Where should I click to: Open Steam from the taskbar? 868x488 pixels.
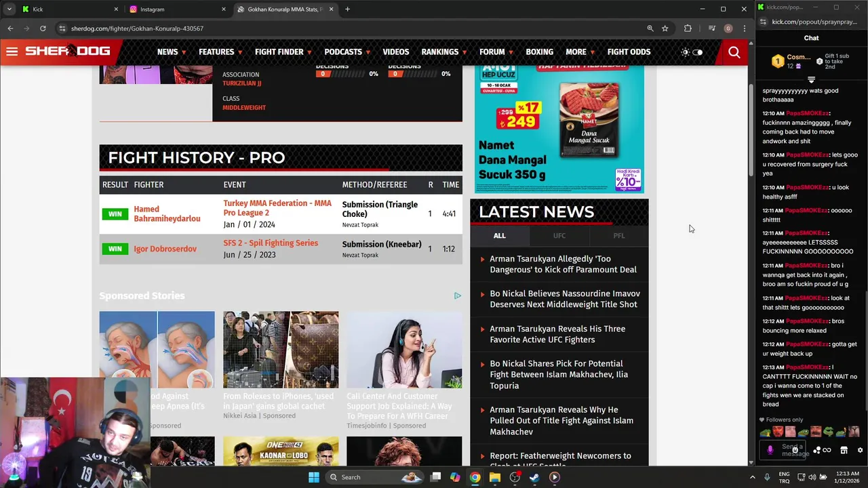coord(534,477)
